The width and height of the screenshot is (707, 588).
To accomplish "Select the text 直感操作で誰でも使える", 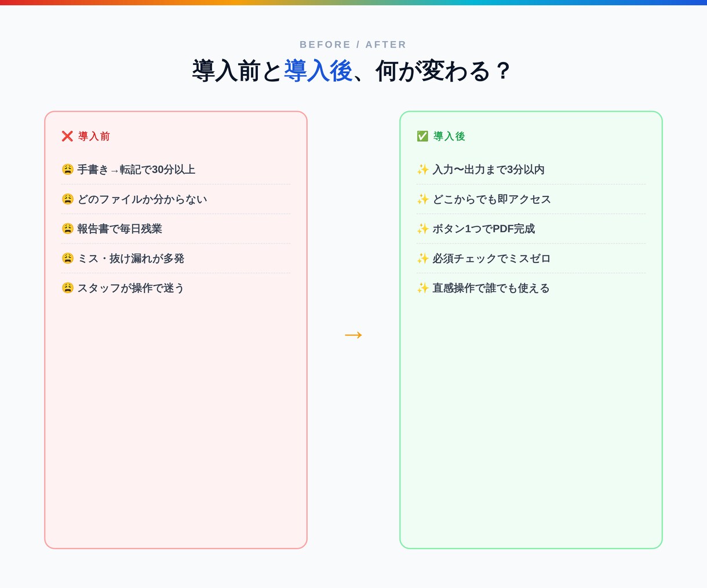I will coord(491,287).
